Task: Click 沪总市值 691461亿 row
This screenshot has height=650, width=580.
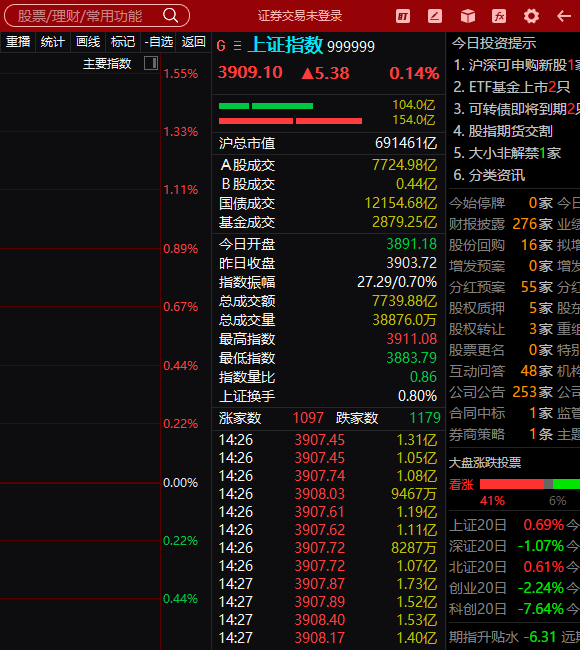Action: pos(328,143)
